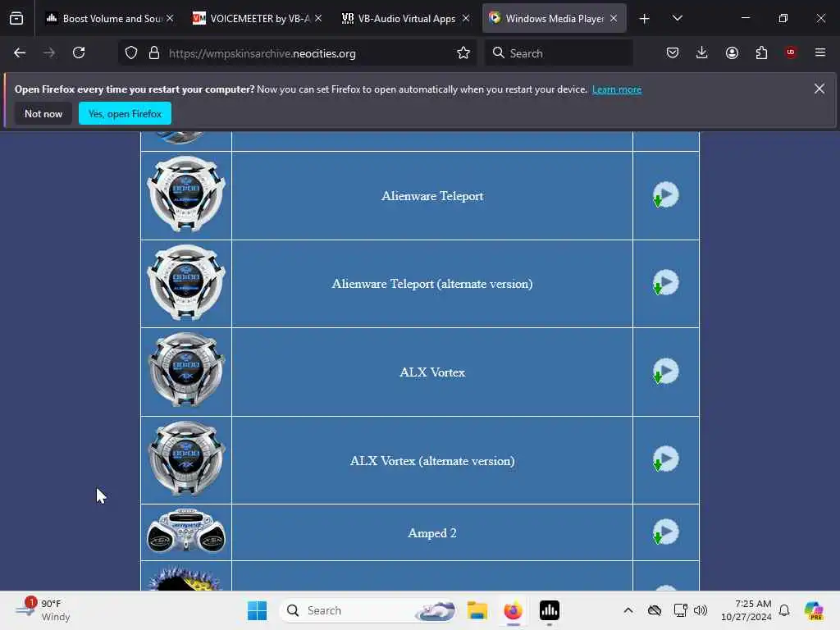This screenshot has width=840, height=630.
Task: Open the Firefox account menu
Action: click(x=732, y=52)
